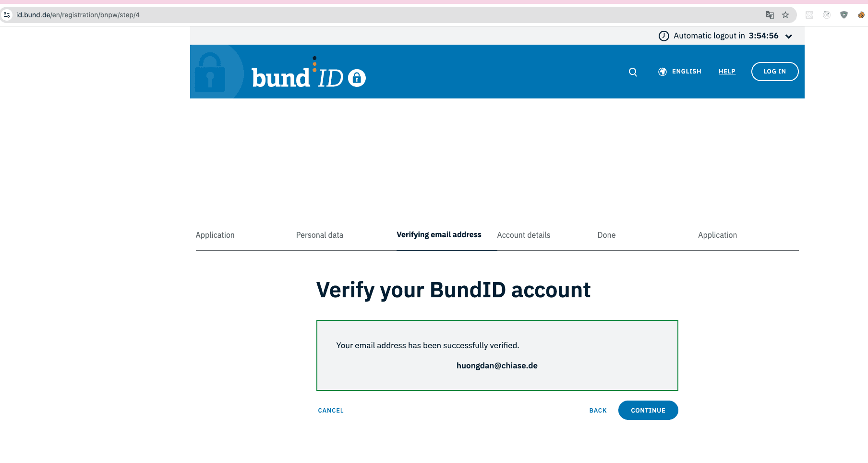Click the BundID logo in header

pyautogui.click(x=308, y=77)
